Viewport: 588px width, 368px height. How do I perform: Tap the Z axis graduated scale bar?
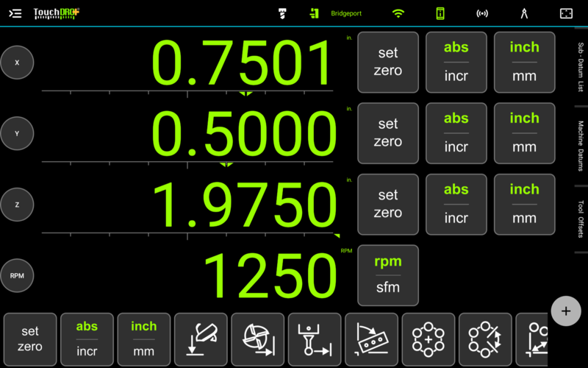pos(190,235)
